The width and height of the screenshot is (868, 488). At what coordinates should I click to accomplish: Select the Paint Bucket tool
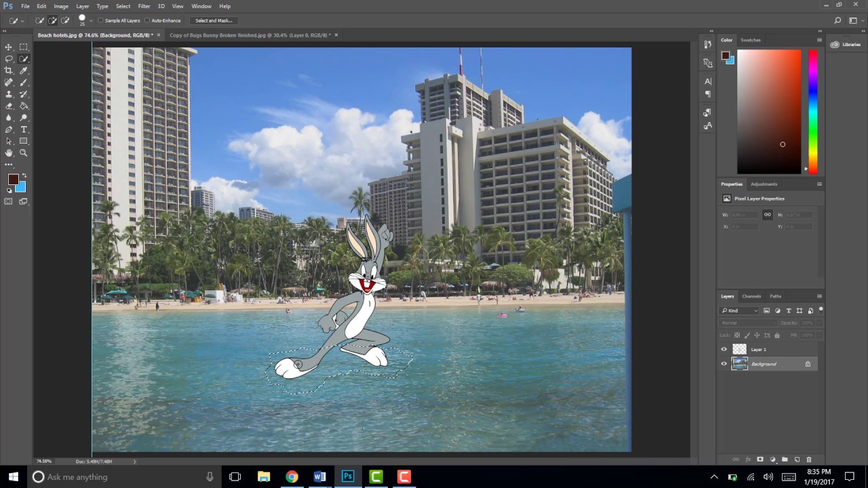click(24, 106)
